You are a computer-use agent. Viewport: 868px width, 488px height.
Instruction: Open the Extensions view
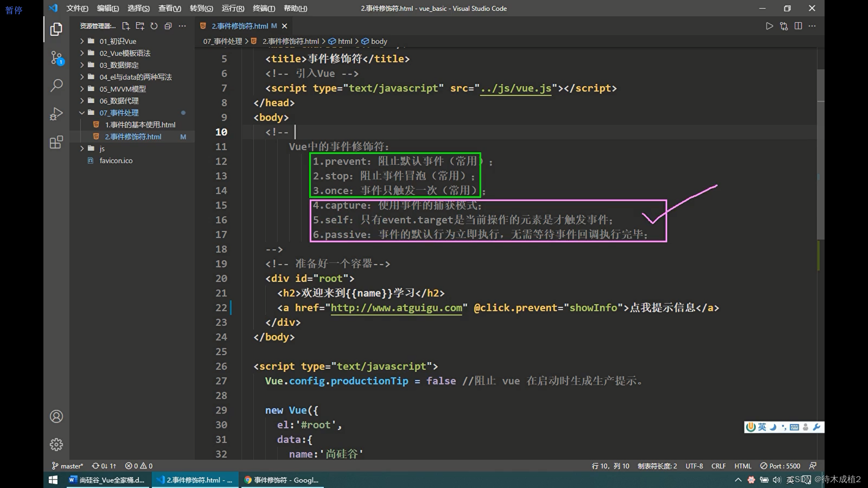[x=56, y=142]
